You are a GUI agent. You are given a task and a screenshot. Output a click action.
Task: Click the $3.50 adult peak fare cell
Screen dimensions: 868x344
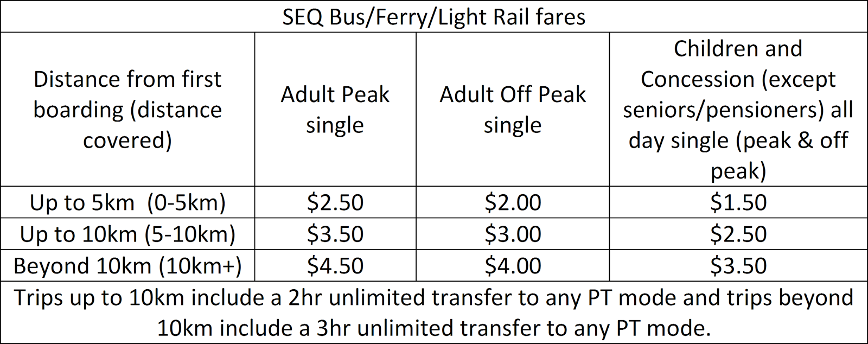coord(335,234)
